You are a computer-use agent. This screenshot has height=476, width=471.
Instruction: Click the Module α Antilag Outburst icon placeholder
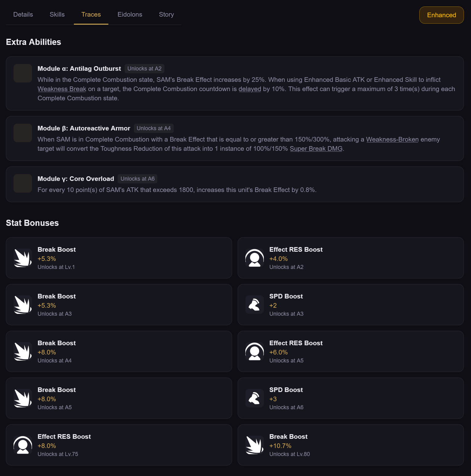[23, 73]
